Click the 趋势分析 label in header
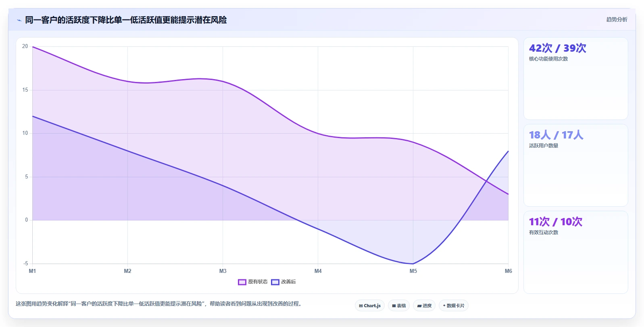Screen dimensions: 644x327 coord(617,19)
